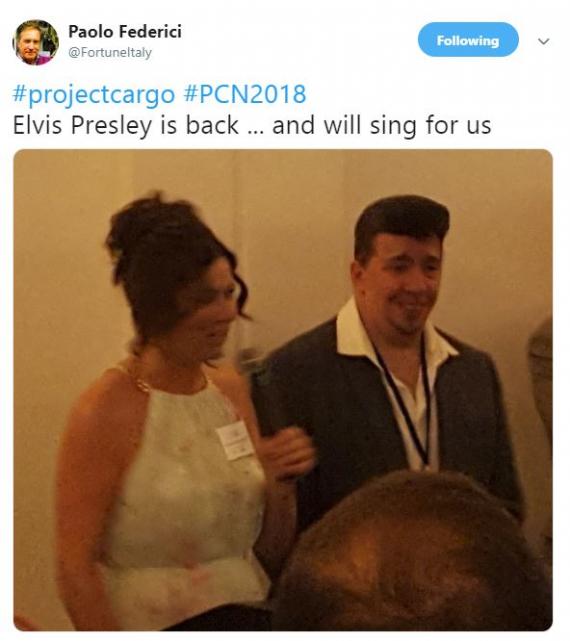Click the name badge on the woman's top

[236, 441]
